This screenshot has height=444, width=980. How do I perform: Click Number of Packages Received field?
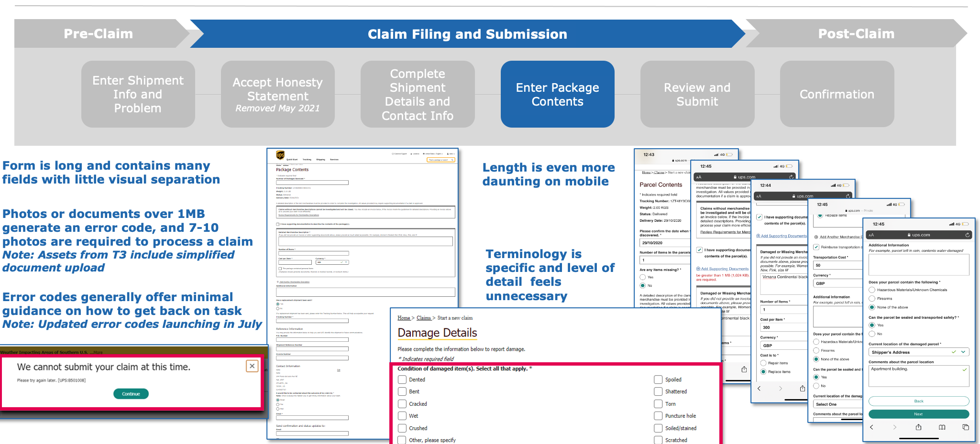(x=312, y=183)
